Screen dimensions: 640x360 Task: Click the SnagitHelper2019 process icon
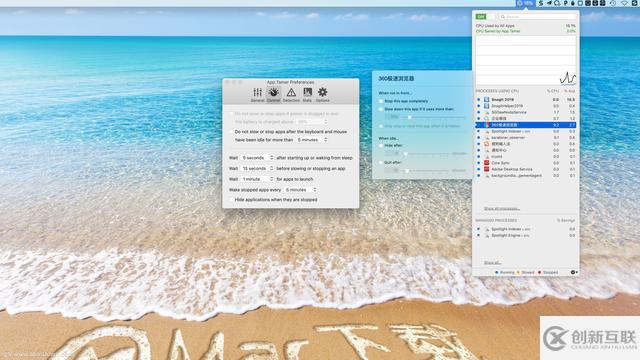(x=487, y=106)
